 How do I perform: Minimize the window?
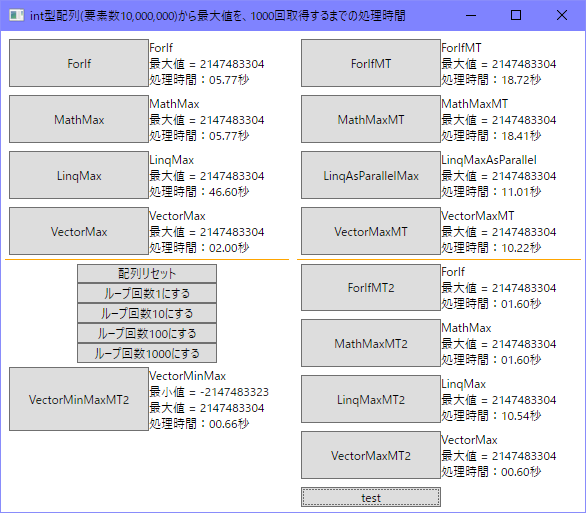(x=471, y=15)
